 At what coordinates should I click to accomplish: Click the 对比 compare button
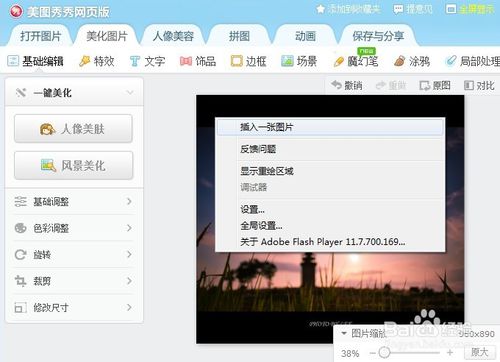(x=479, y=86)
